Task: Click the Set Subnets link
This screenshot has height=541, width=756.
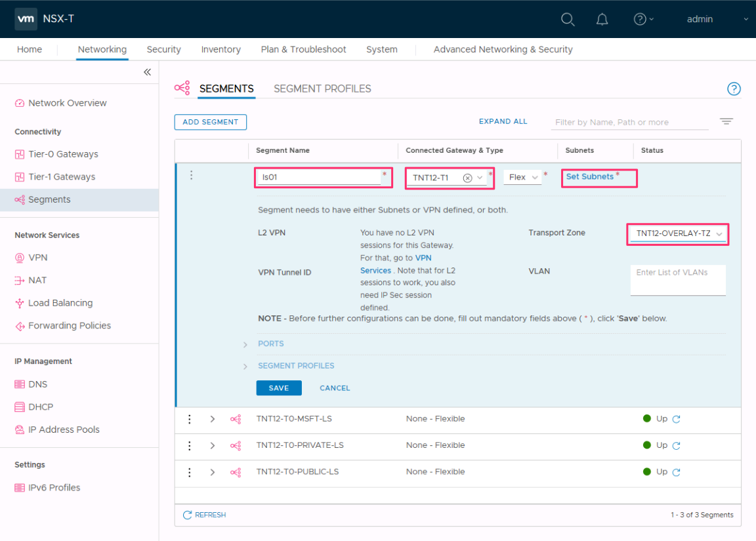Action: pos(598,177)
